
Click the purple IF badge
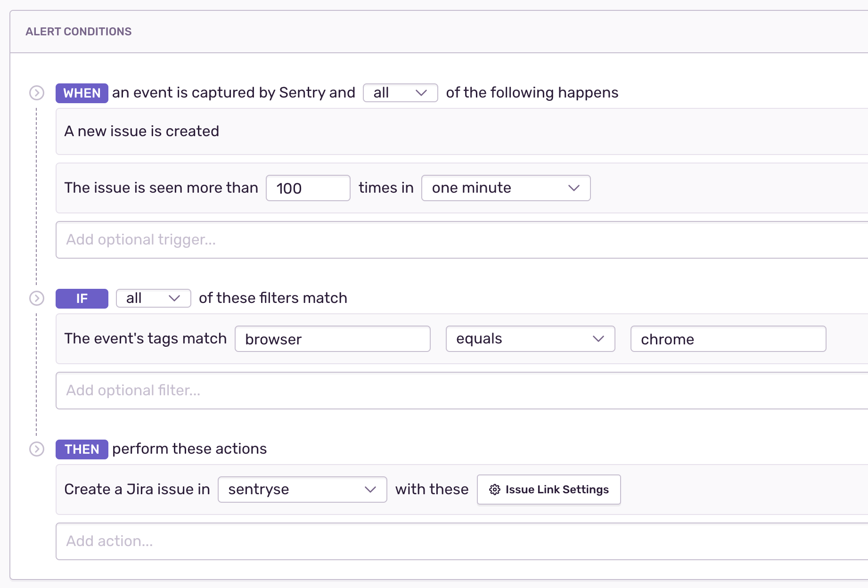pos(82,298)
